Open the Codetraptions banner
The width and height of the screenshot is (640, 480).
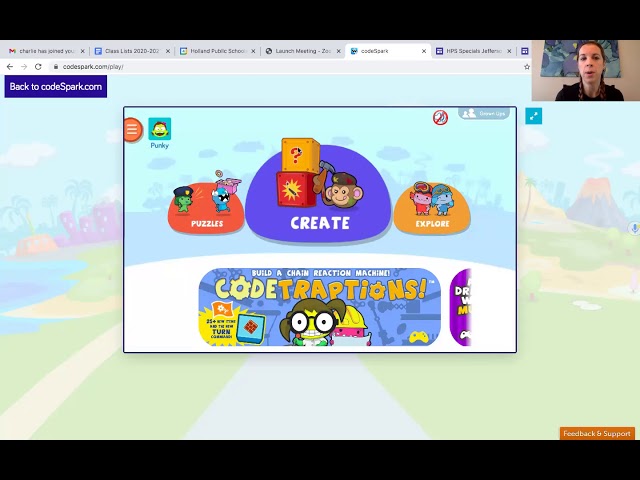(x=320, y=307)
